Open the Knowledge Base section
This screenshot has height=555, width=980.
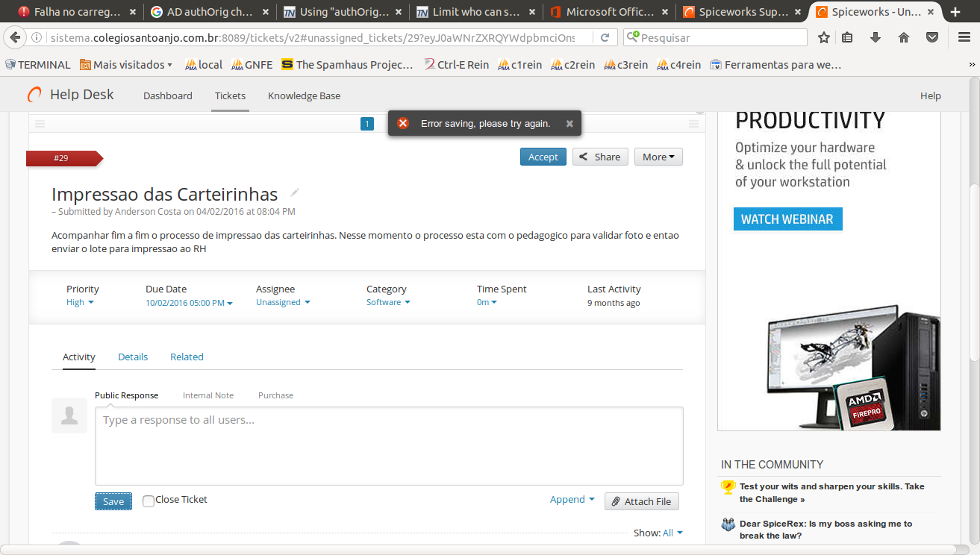[x=304, y=95]
